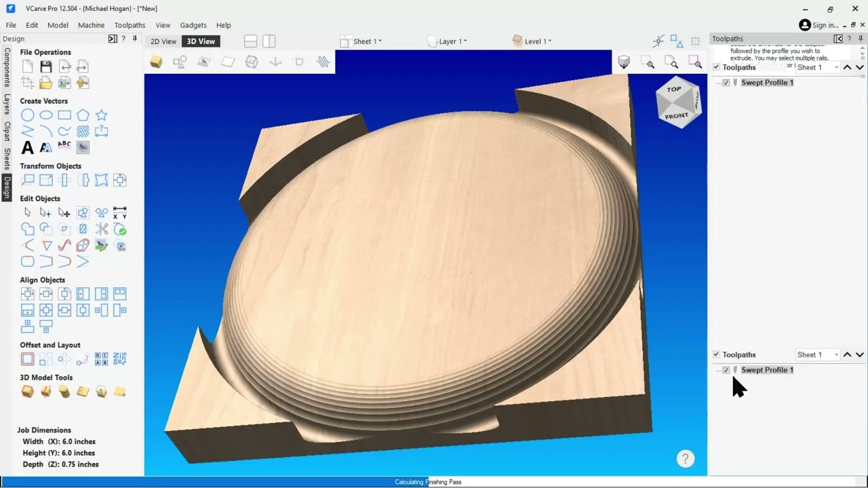Open the File menu
The height and width of the screenshot is (488, 868).
11,25
